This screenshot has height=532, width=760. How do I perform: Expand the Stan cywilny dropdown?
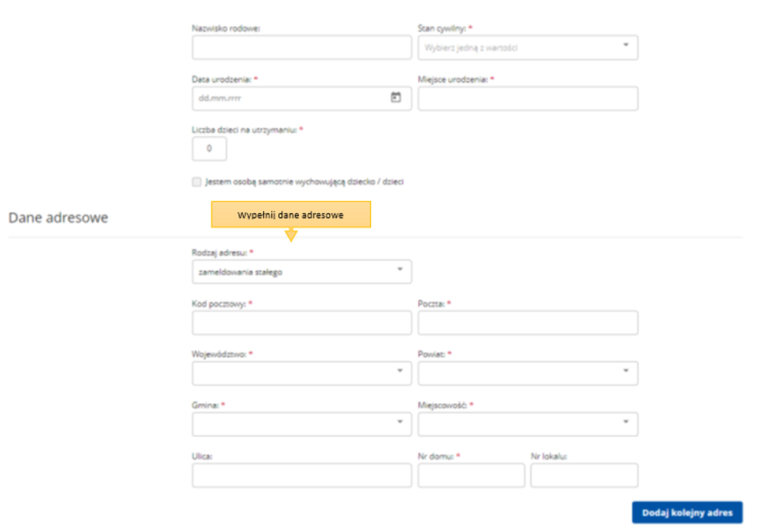[x=528, y=47]
